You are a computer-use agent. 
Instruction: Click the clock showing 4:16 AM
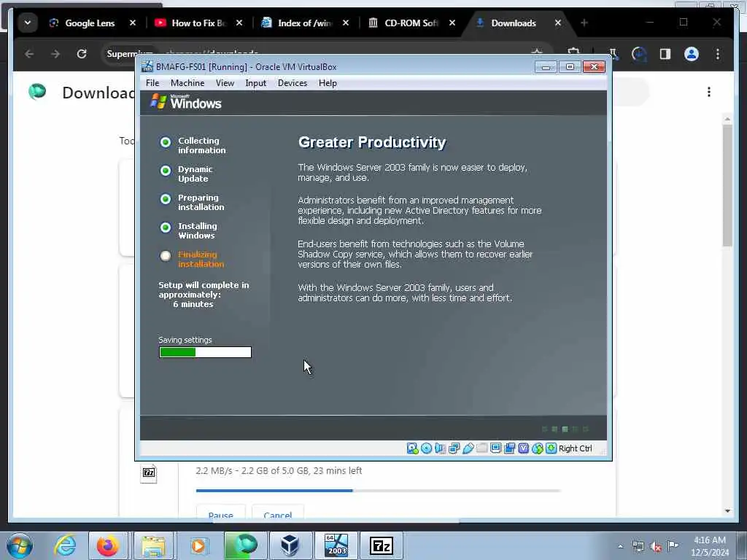coord(709,540)
